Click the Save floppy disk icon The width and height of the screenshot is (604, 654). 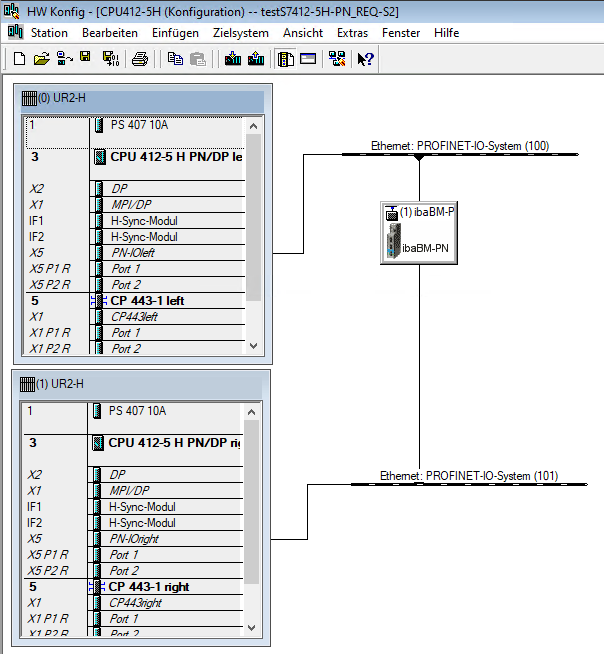coord(86,59)
